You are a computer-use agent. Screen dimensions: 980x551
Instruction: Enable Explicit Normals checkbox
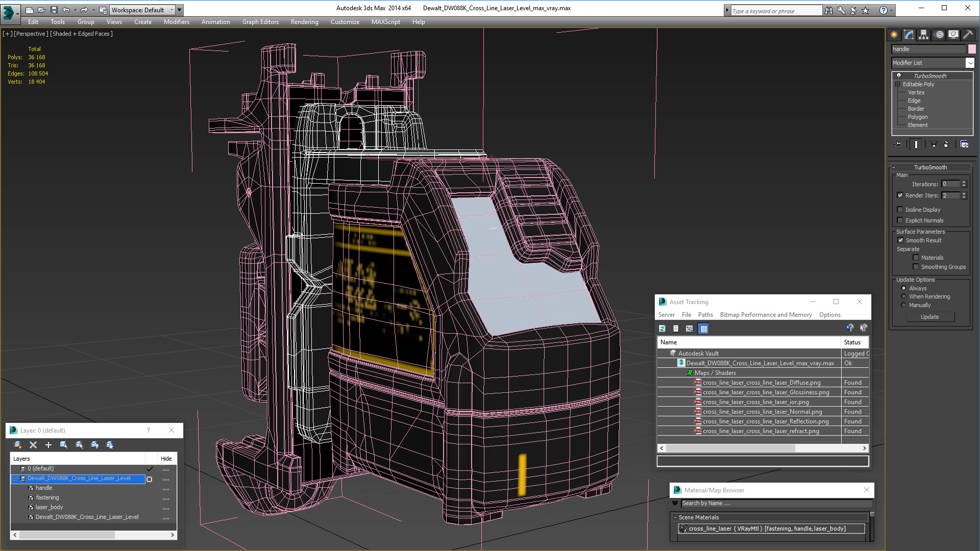point(900,220)
